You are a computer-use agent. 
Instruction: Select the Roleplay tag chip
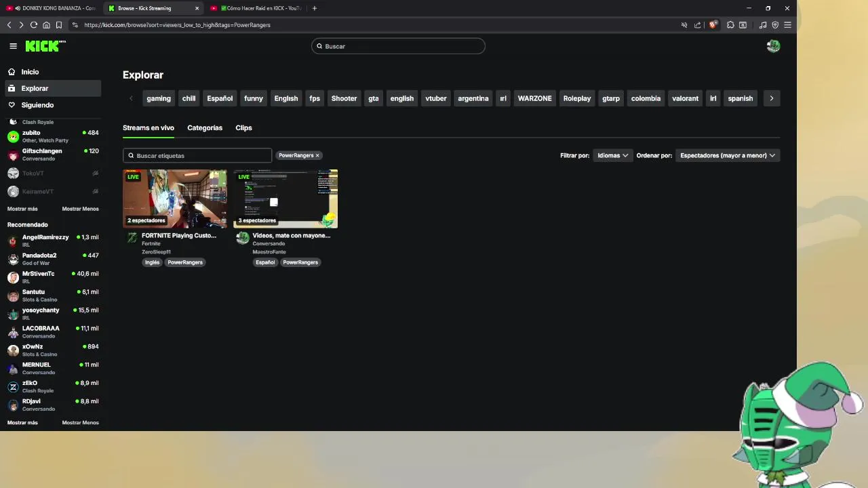pos(577,98)
